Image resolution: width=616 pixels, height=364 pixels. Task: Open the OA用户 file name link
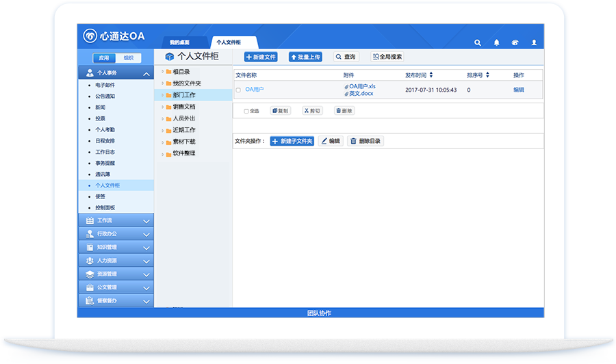(x=255, y=90)
